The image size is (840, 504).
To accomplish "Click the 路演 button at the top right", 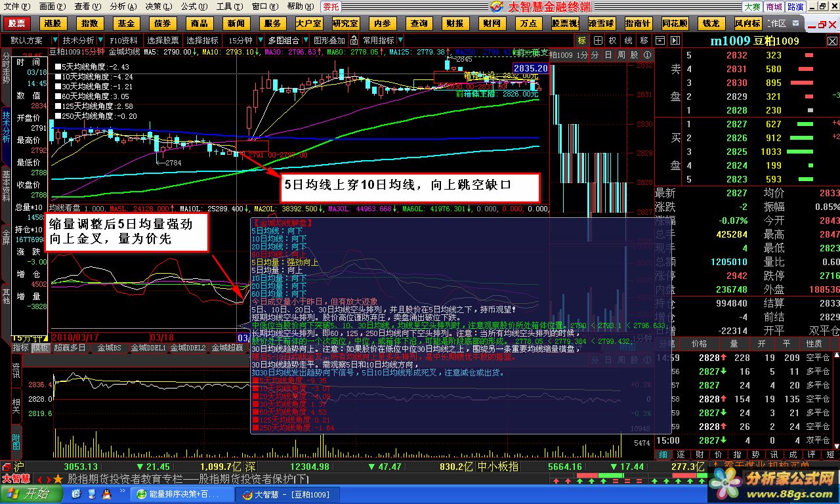I will pyautogui.click(x=795, y=7).
